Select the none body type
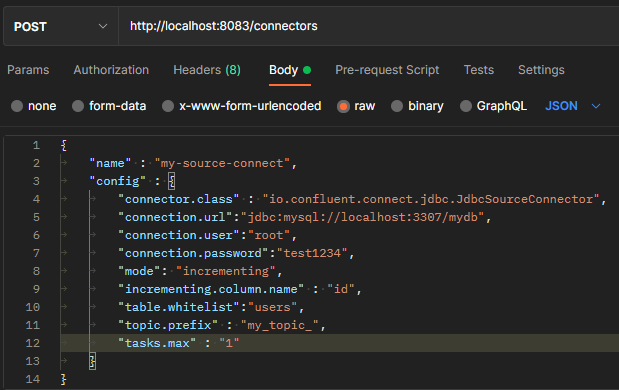 (17, 106)
